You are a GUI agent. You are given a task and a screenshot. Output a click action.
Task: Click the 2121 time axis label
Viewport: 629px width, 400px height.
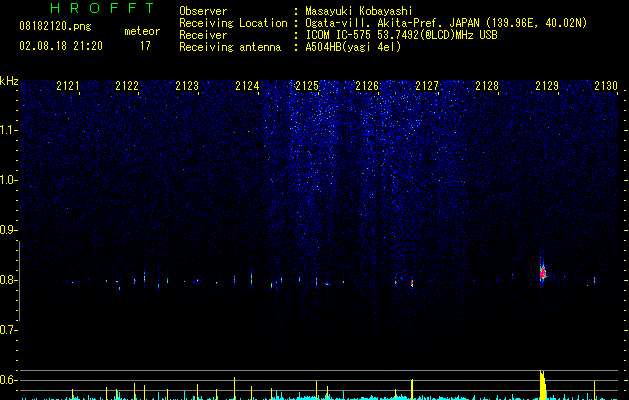coord(68,86)
